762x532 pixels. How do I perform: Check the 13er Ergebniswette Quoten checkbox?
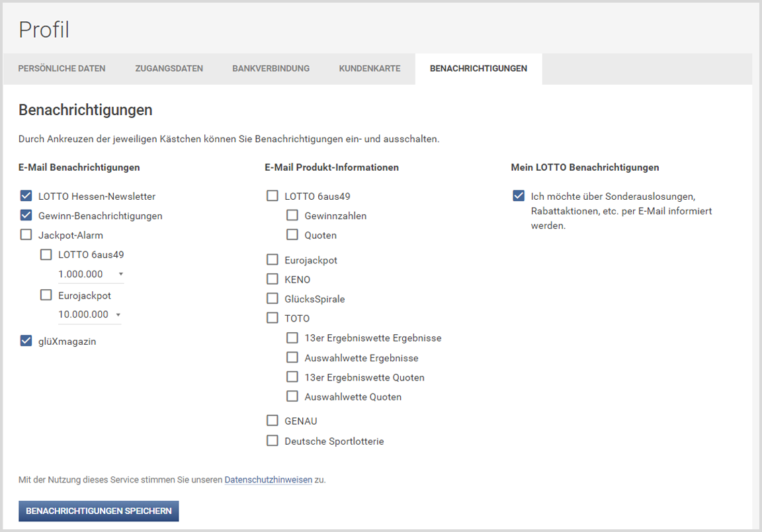[292, 377]
